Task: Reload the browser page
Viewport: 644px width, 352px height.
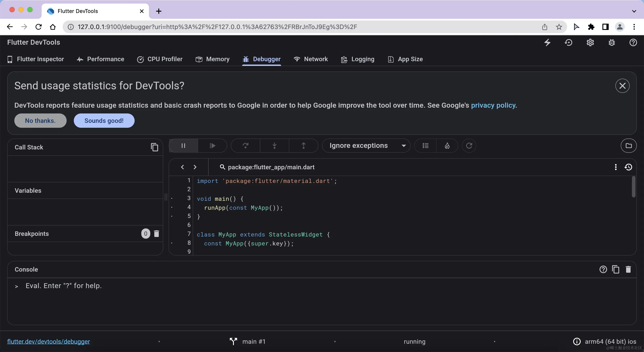Action: pos(38,27)
